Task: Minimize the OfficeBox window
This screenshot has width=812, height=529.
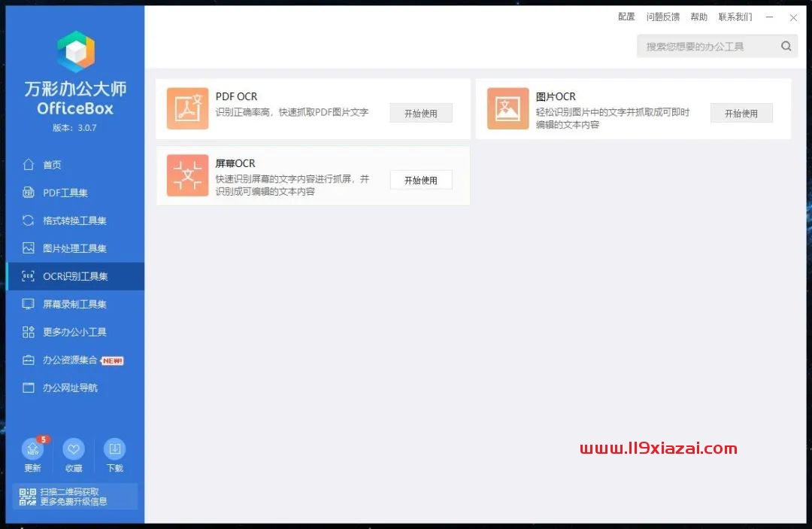Action: pos(770,17)
